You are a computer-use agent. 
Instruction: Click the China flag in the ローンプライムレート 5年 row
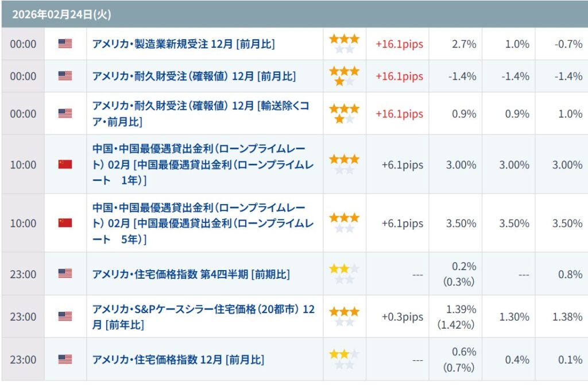[65, 223]
